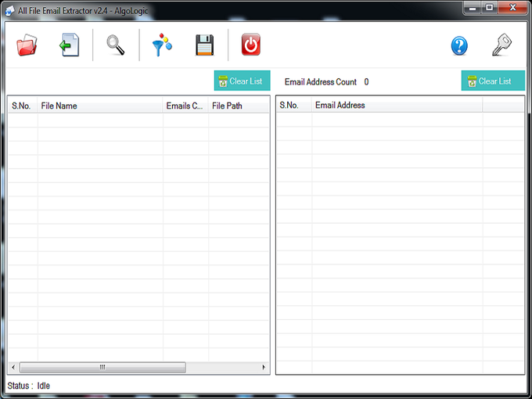Save emails with the floppy disk icon
532x399 pixels.
pyautogui.click(x=205, y=45)
